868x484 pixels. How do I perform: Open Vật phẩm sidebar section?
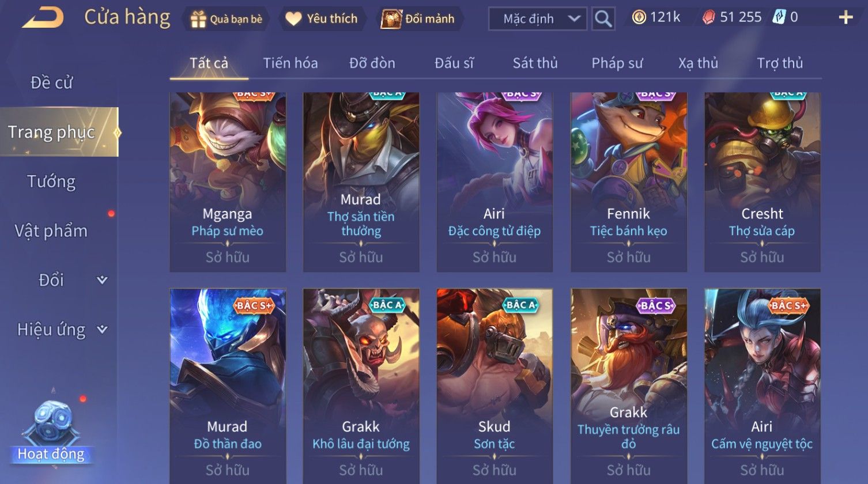51,231
